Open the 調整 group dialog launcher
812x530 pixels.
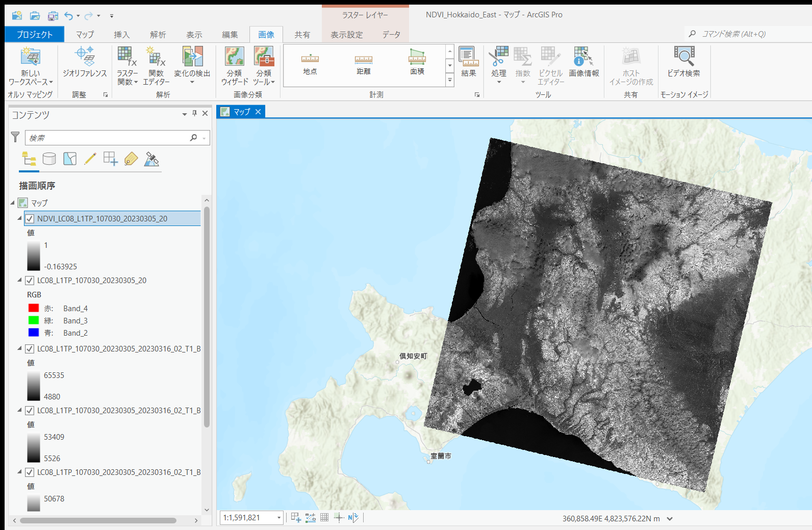106,95
